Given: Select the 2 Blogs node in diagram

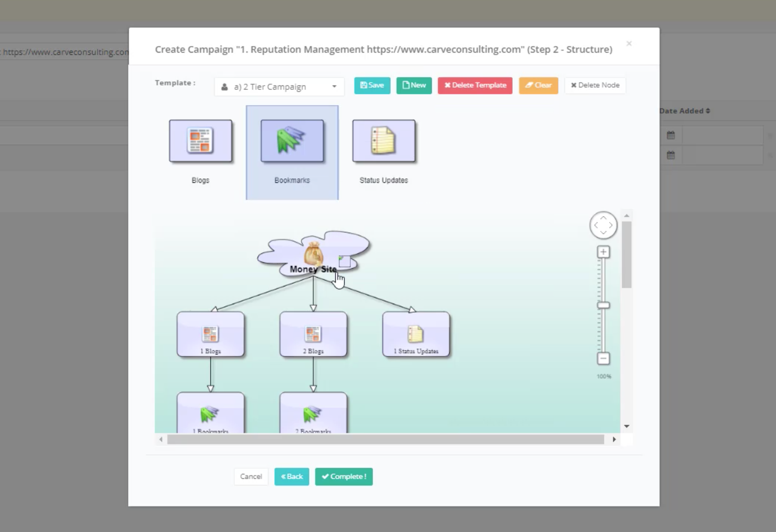Looking at the screenshot, I should click(313, 334).
